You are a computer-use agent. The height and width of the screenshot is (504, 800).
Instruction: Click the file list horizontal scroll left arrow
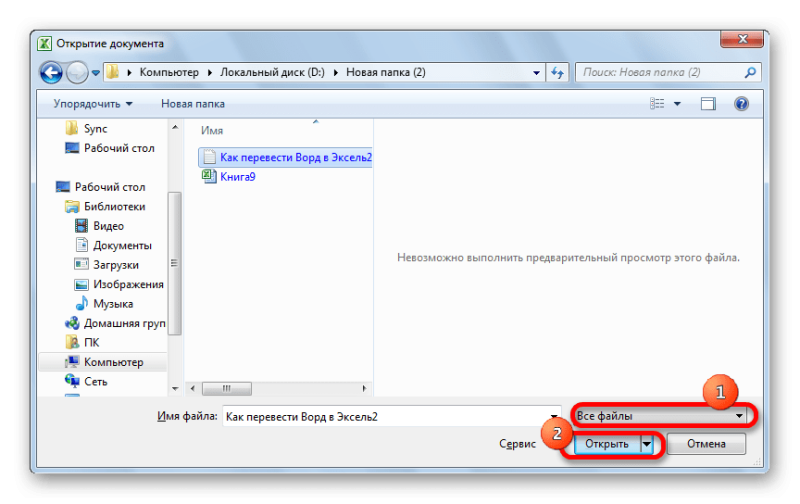point(192,389)
